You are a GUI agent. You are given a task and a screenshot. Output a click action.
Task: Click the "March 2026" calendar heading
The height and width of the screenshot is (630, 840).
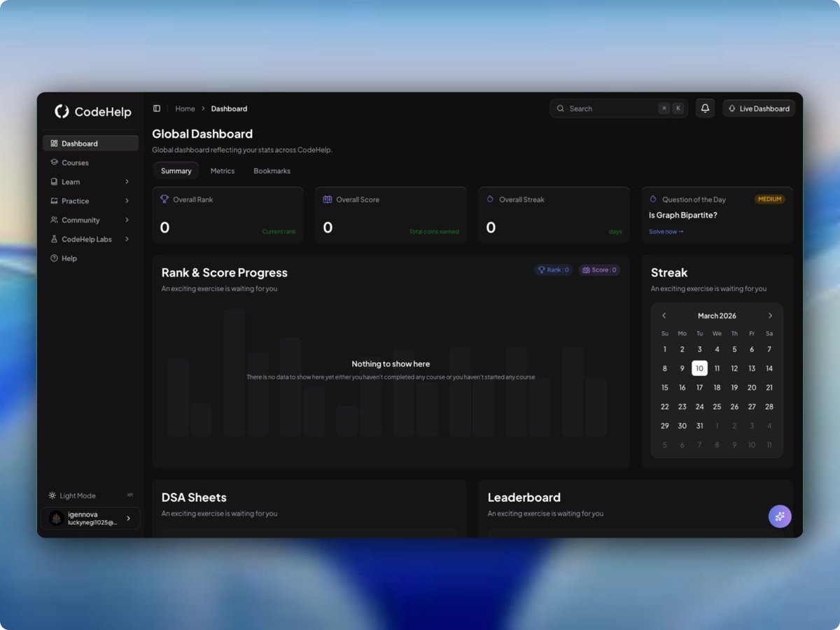717,316
